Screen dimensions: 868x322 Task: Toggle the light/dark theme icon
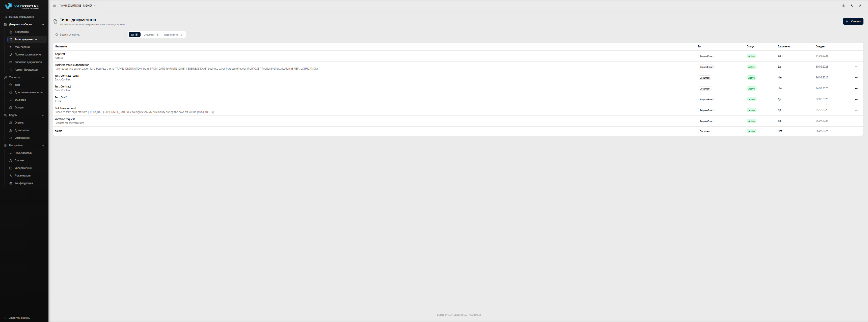[844, 6]
